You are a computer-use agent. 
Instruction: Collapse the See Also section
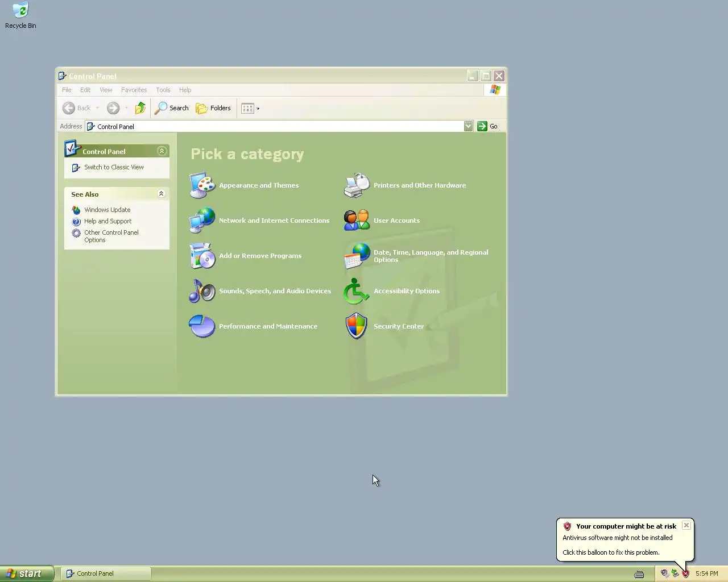pyautogui.click(x=161, y=194)
